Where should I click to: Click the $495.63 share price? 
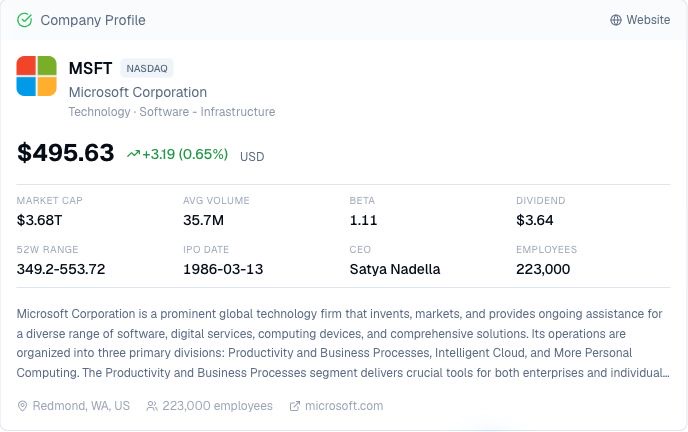point(66,153)
